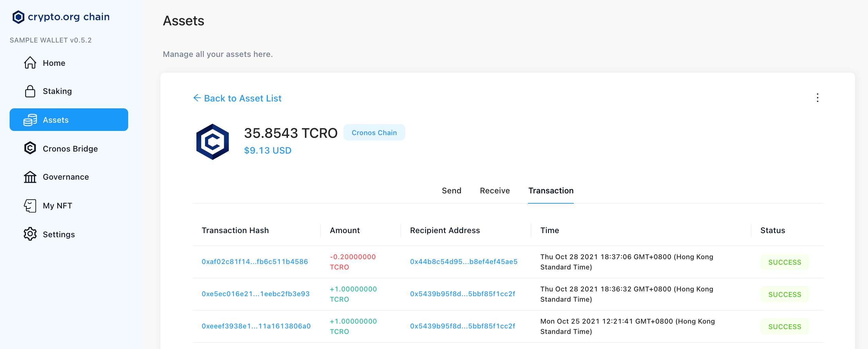Click the Home house icon
This screenshot has height=349, width=868.
coord(30,63)
